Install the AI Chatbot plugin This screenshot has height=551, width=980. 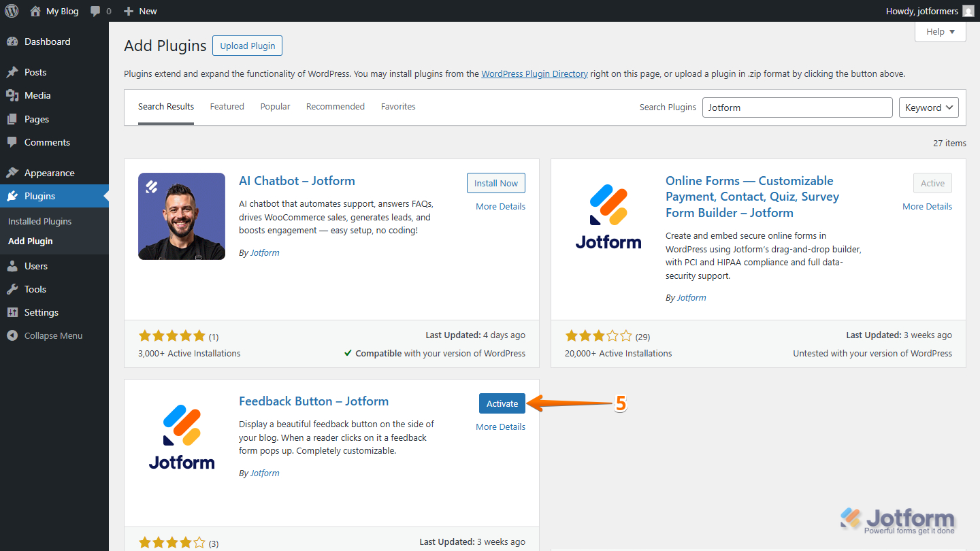coord(495,182)
